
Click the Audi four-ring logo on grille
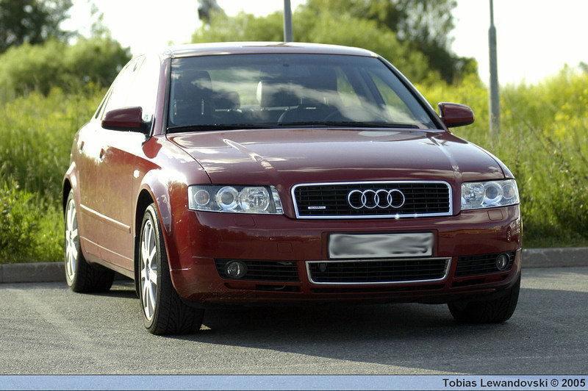pos(376,198)
